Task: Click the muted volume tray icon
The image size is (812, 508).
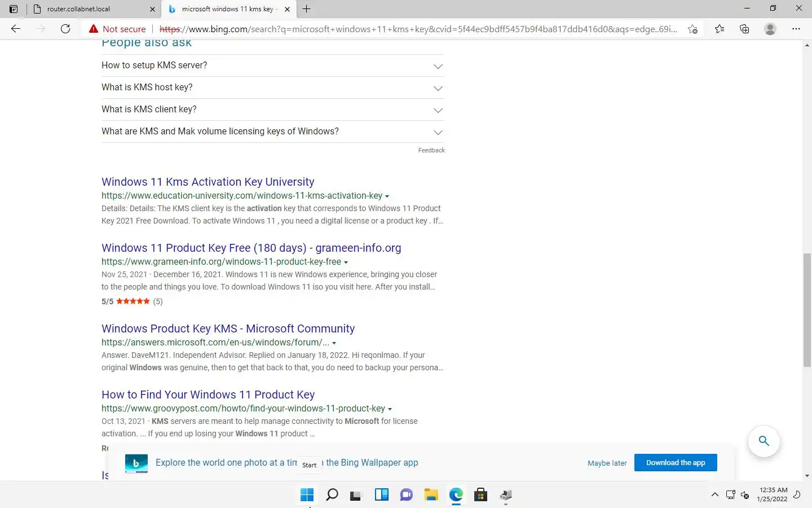Action: pos(745,495)
